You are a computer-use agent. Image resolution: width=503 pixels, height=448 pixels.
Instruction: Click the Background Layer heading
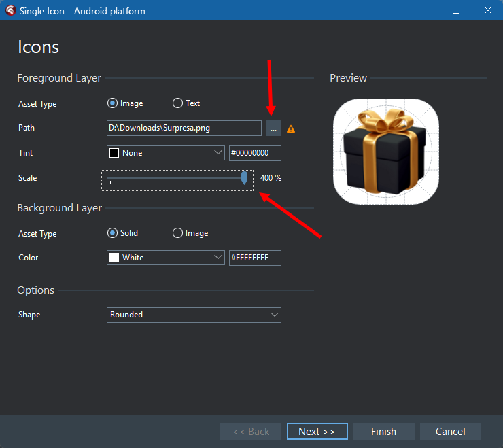60,208
